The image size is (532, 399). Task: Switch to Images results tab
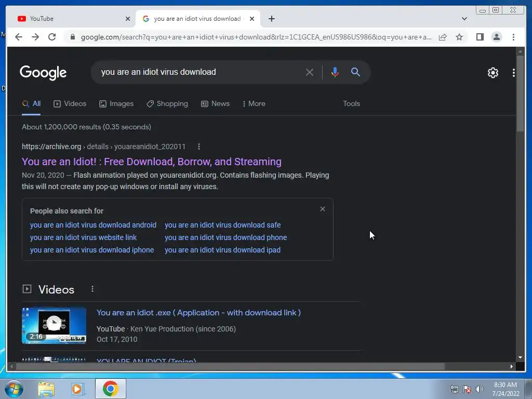click(116, 104)
